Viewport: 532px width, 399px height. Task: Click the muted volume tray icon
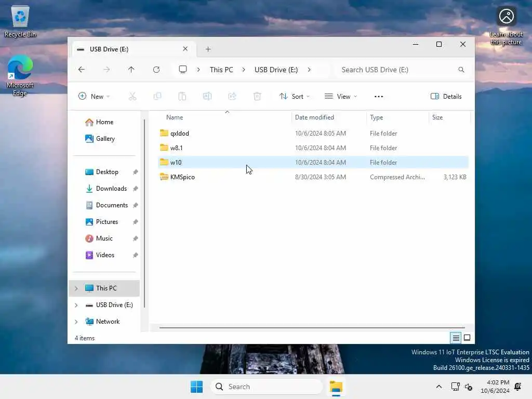pos(469,387)
